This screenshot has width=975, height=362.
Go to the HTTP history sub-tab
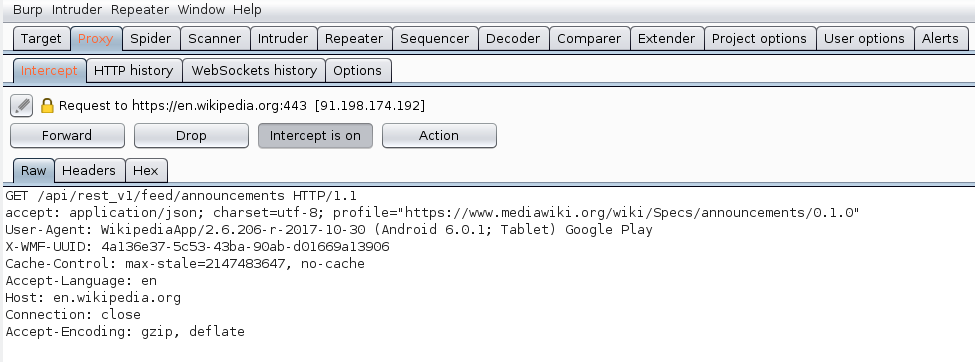tap(134, 70)
